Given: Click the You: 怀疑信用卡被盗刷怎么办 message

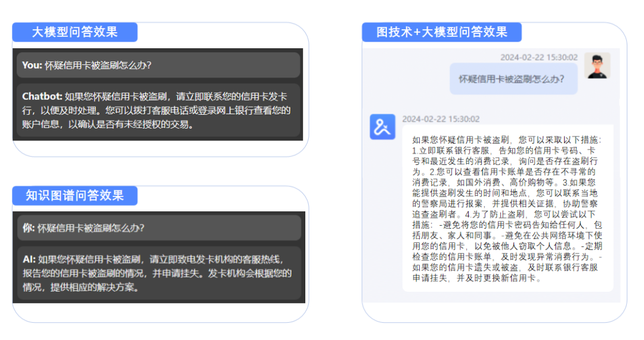Looking at the screenshot, I should coord(158,65).
